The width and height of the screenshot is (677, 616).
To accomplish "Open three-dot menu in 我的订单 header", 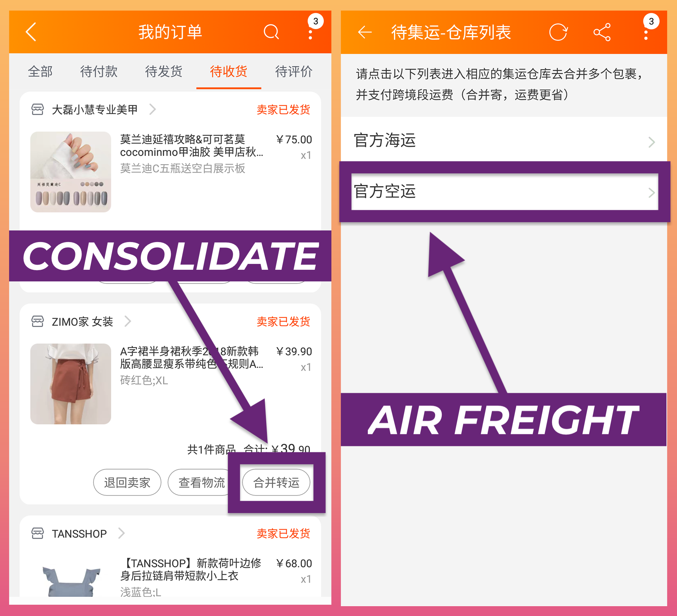I will 310,32.
